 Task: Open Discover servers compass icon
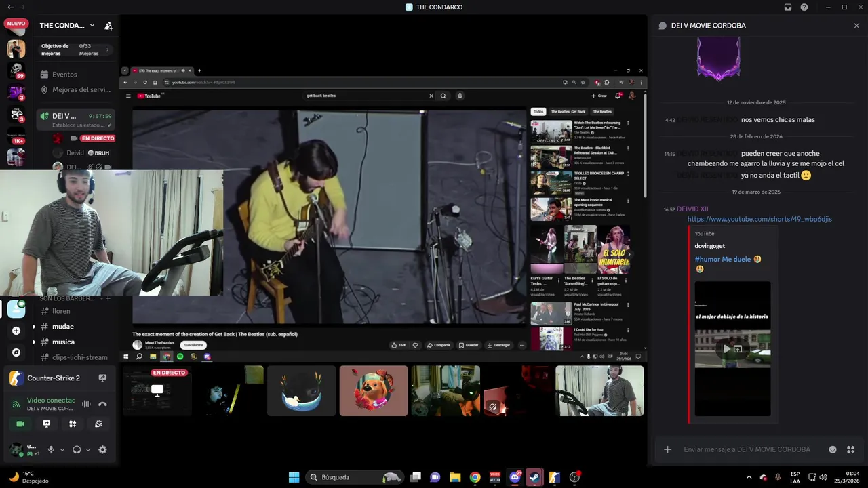[x=16, y=352]
